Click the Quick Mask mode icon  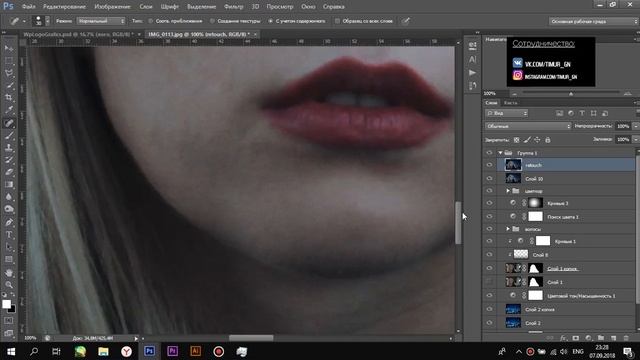(9, 321)
